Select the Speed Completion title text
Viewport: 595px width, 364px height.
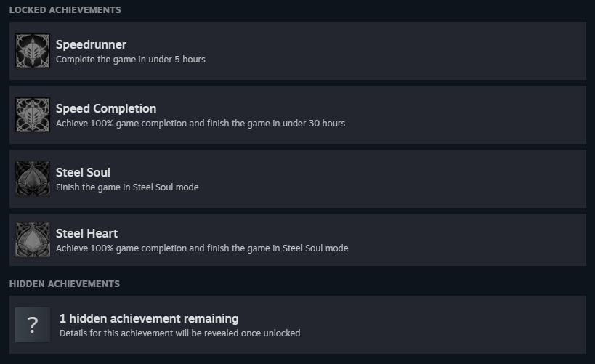tap(106, 108)
